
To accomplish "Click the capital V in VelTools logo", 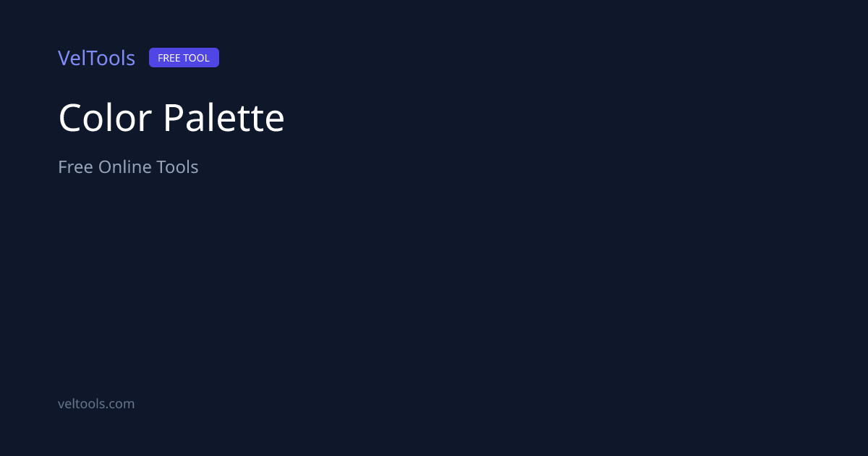I will pyautogui.click(x=64, y=58).
